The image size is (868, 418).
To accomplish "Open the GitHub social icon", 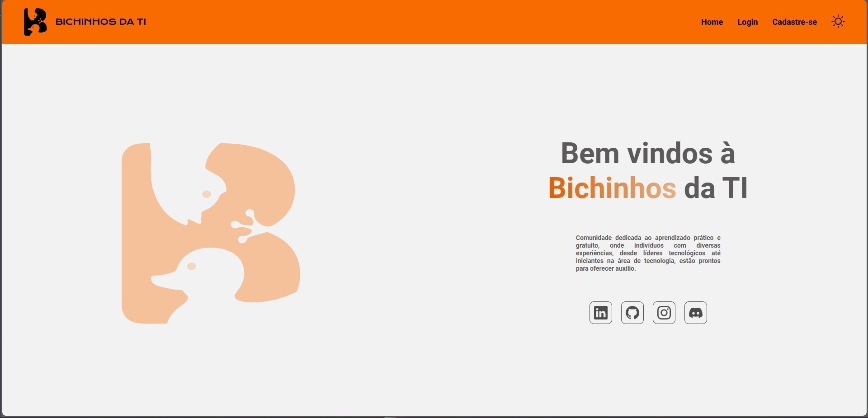I will (632, 313).
